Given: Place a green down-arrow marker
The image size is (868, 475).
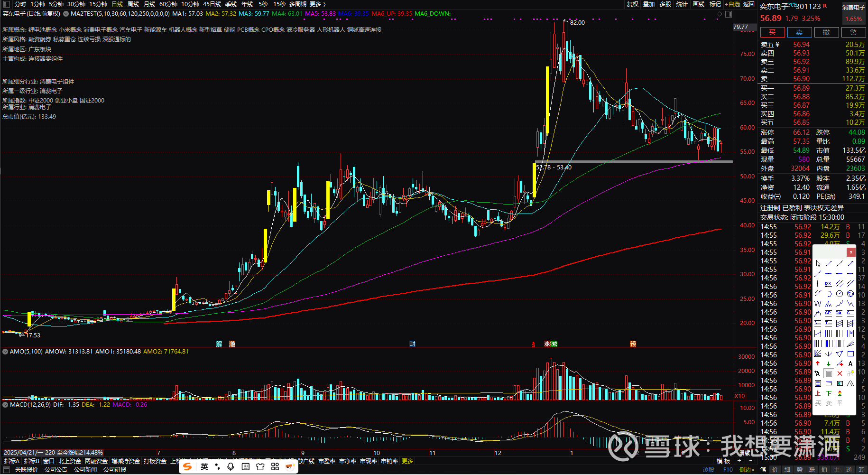Looking at the screenshot, I should [x=829, y=363].
